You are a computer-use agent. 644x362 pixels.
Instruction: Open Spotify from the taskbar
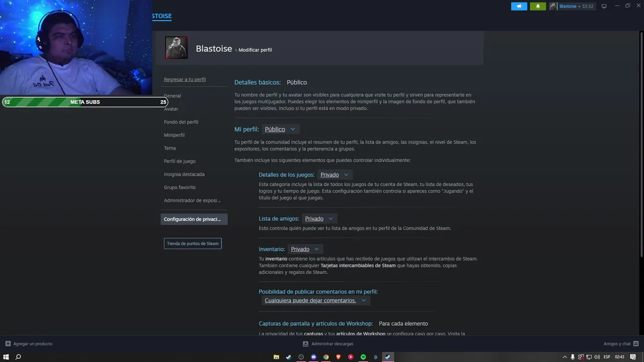(x=363, y=357)
